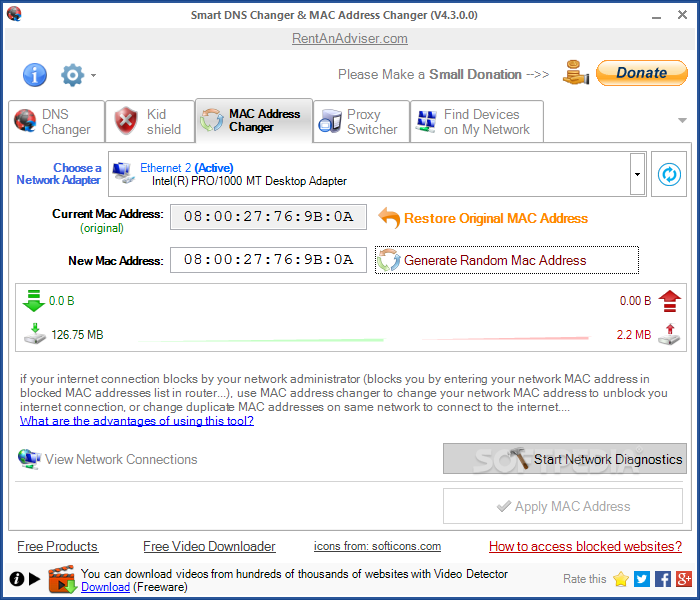Share via the Google Plus icon
700x600 pixels.
coord(684,579)
